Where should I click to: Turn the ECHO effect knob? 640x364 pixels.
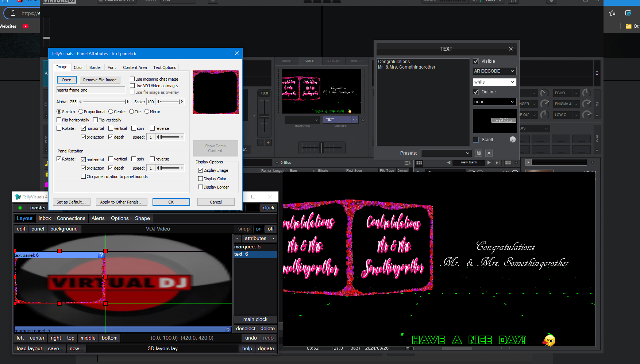(x=587, y=93)
